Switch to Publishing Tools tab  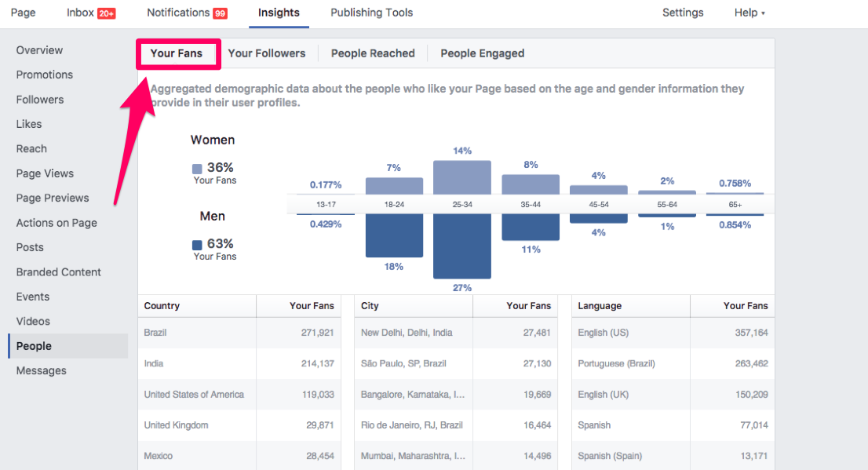pyautogui.click(x=371, y=13)
